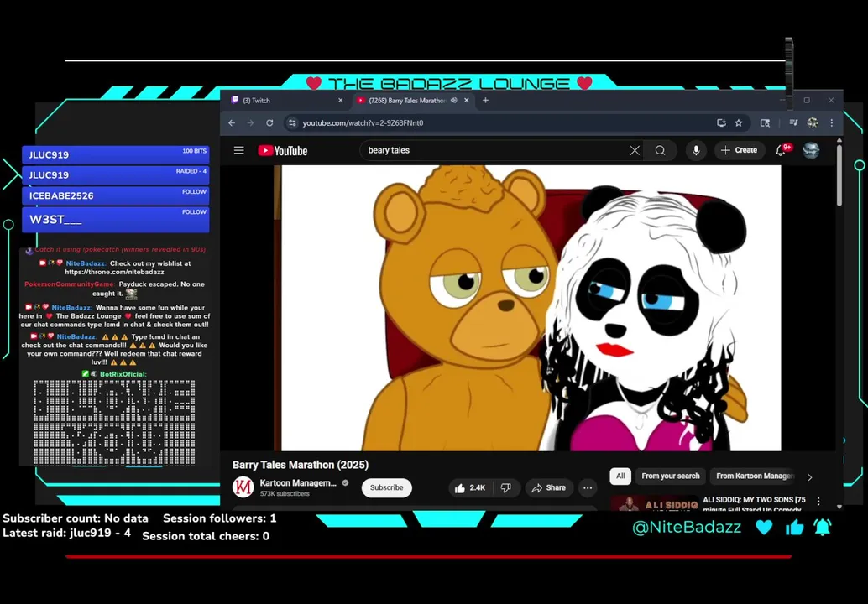Click the YouTube logo

coord(282,150)
